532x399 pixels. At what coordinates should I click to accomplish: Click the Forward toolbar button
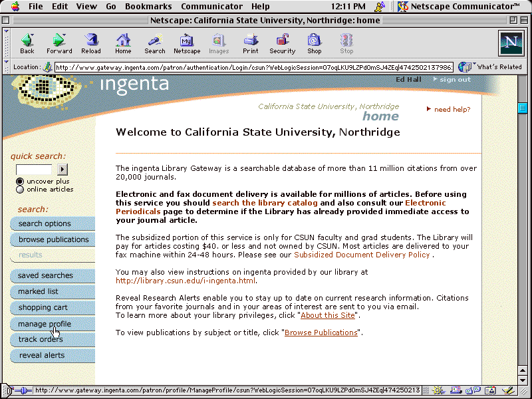59,44
